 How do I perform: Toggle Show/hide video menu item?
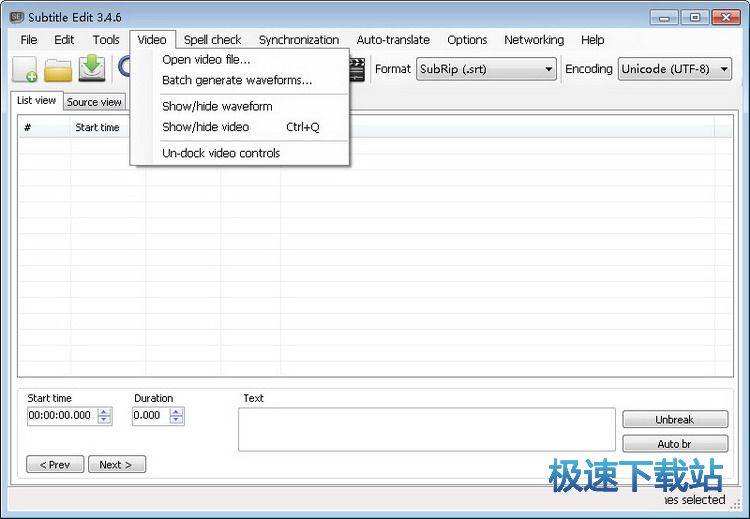[205, 127]
